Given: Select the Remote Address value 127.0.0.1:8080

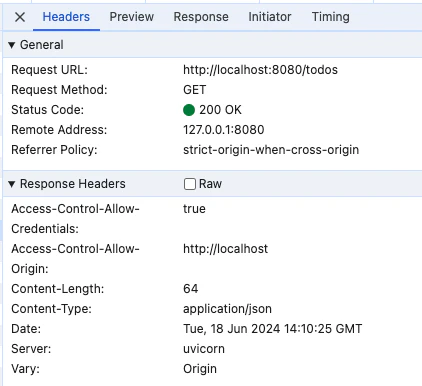Looking at the screenshot, I should [224, 130].
